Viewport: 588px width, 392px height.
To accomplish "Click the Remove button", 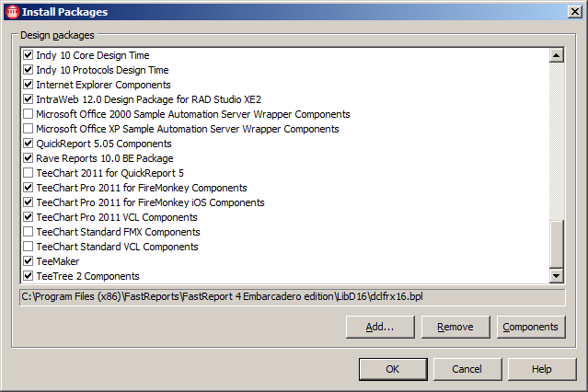I will click(455, 327).
